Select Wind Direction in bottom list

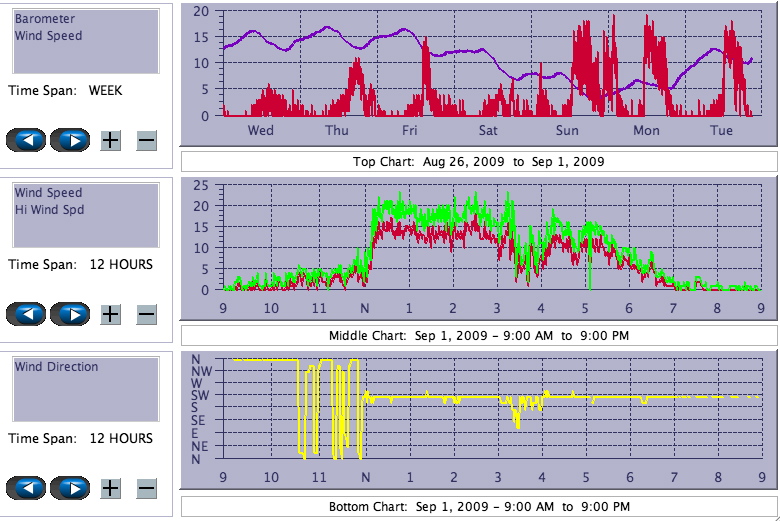pyautogui.click(x=56, y=367)
